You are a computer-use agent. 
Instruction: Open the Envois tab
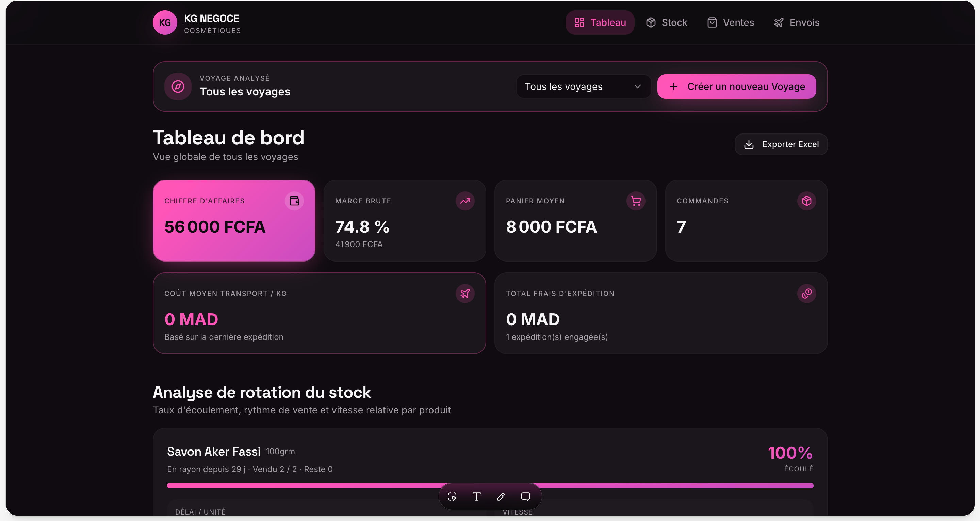coord(797,22)
